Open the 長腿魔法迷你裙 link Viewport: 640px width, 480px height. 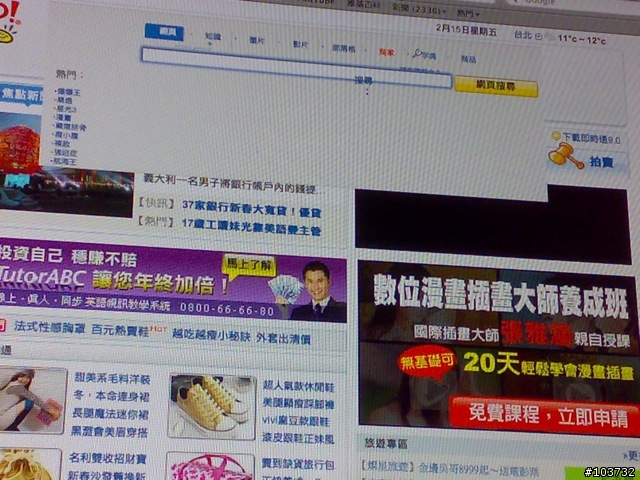point(110,414)
